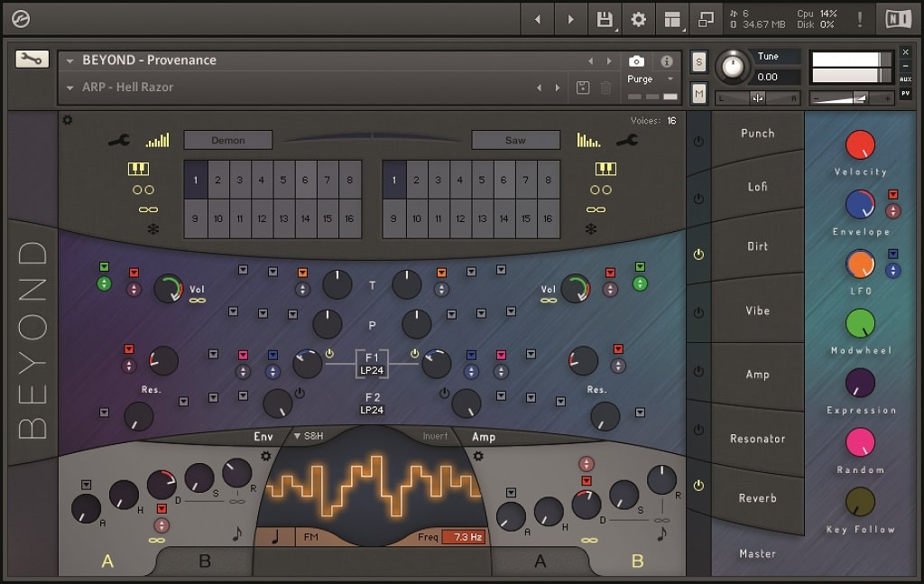Mute the instrument with the M button
The height and width of the screenshot is (584, 924).
pos(699,93)
